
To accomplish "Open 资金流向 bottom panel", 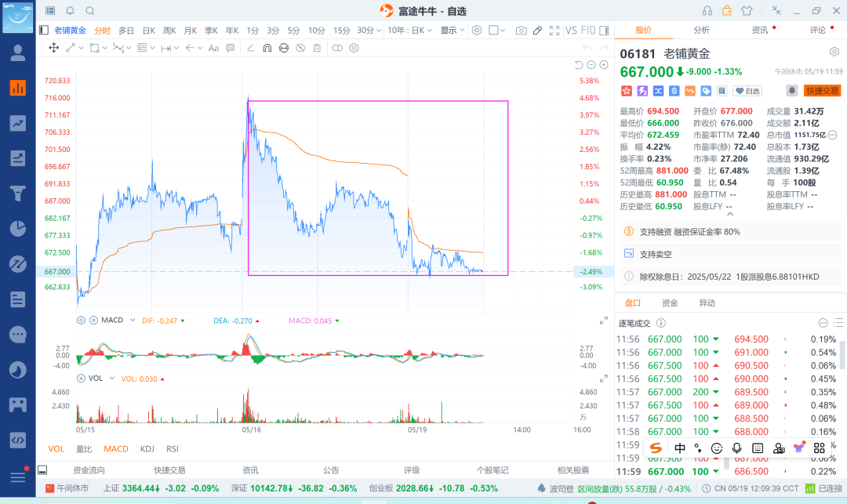I will 89,470.
